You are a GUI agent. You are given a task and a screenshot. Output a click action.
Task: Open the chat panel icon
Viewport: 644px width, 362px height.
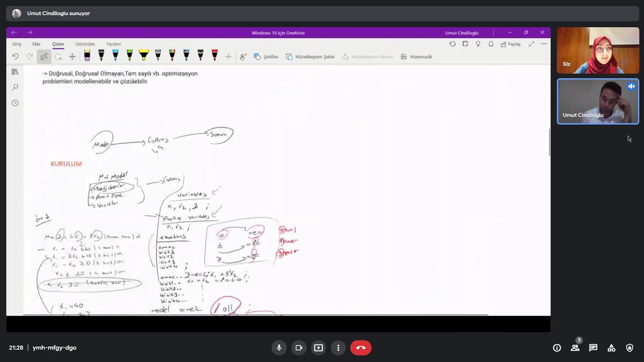[x=593, y=347]
